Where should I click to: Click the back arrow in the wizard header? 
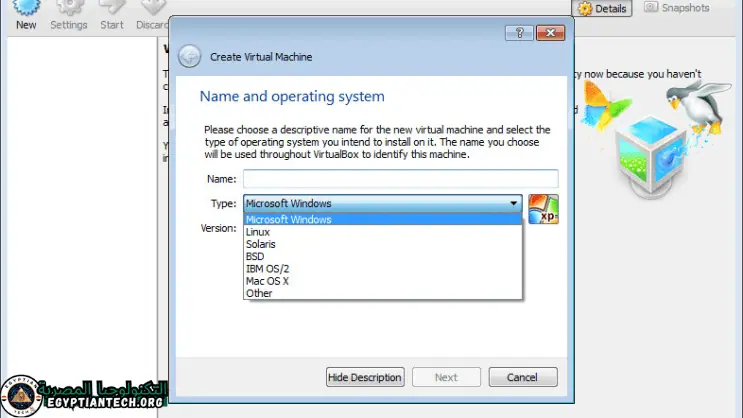coord(190,56)
